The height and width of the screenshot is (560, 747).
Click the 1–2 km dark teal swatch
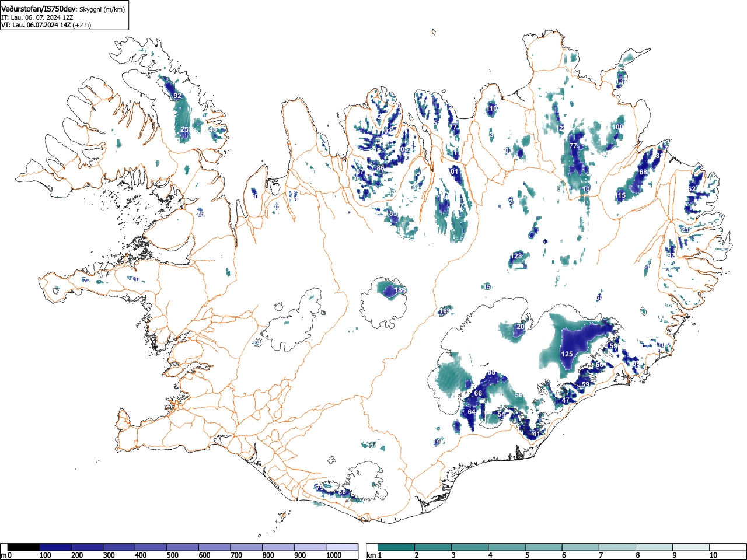point(397,547)
